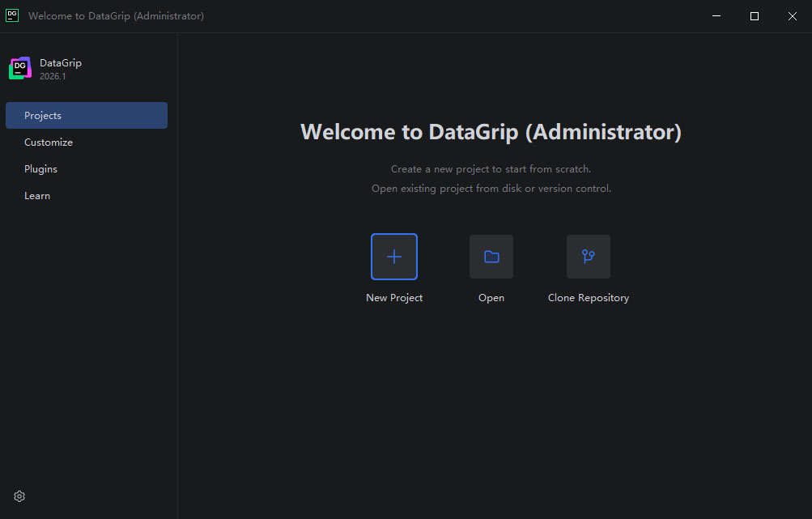
Task: Click the Clone Repository branch icon
Action: pos(589,257)
